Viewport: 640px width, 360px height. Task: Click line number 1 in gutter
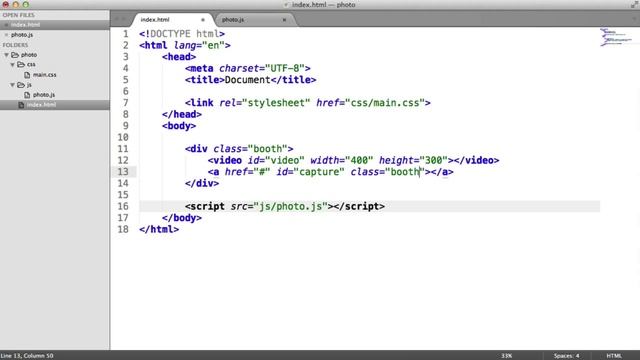point(125,34)
